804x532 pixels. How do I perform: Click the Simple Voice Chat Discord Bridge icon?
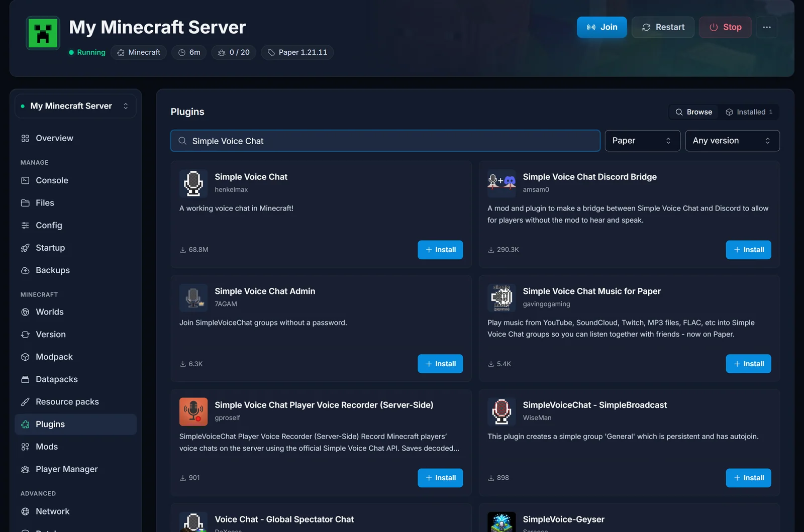[501, 183]
